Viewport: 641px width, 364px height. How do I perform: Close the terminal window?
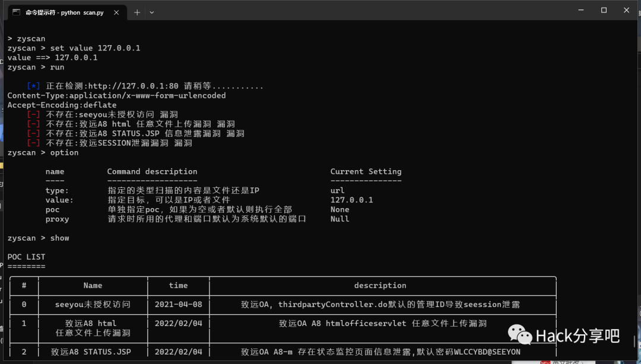(x=626, y=10)
